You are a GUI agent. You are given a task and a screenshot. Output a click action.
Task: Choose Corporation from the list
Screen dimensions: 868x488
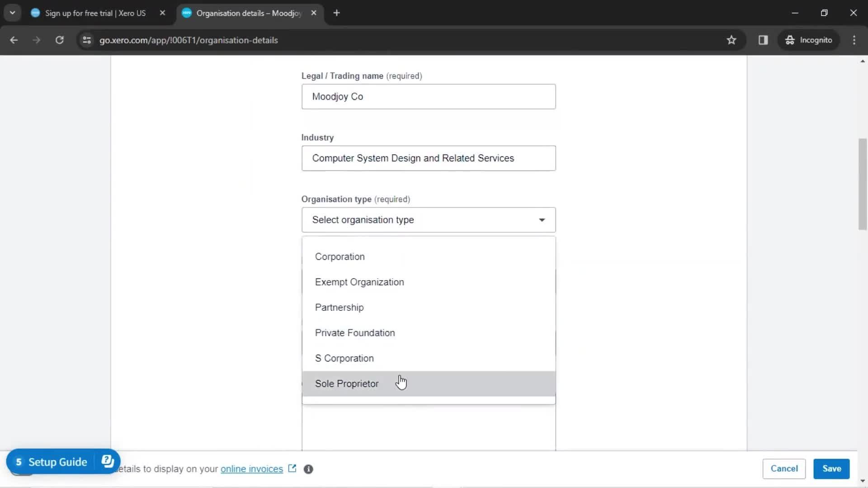[429, 257]
